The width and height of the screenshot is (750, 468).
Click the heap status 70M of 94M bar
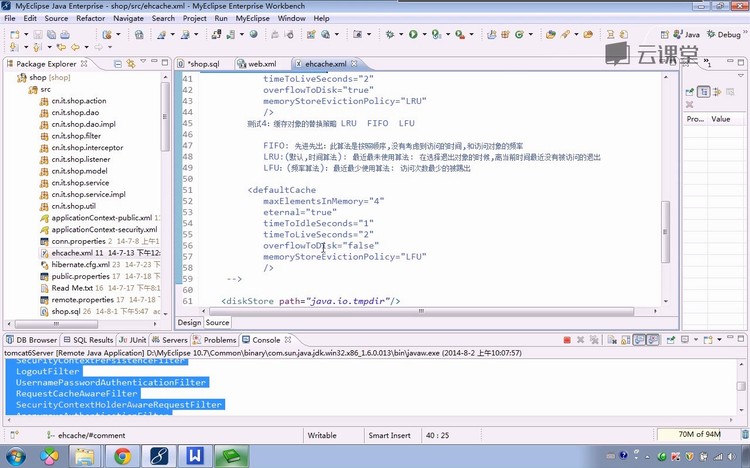pyautogui.click(x=699, y=435)
